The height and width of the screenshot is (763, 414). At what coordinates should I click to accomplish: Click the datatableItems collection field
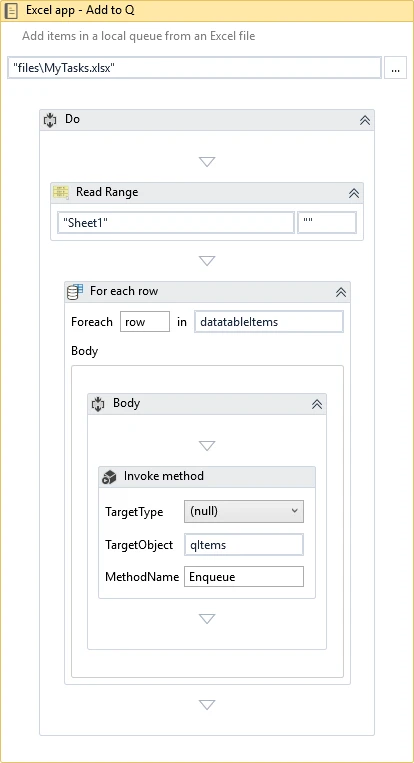(269, 322)
